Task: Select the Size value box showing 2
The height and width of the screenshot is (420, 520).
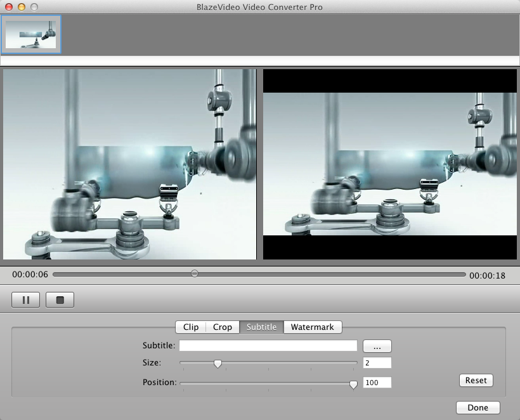Action: 377,362
